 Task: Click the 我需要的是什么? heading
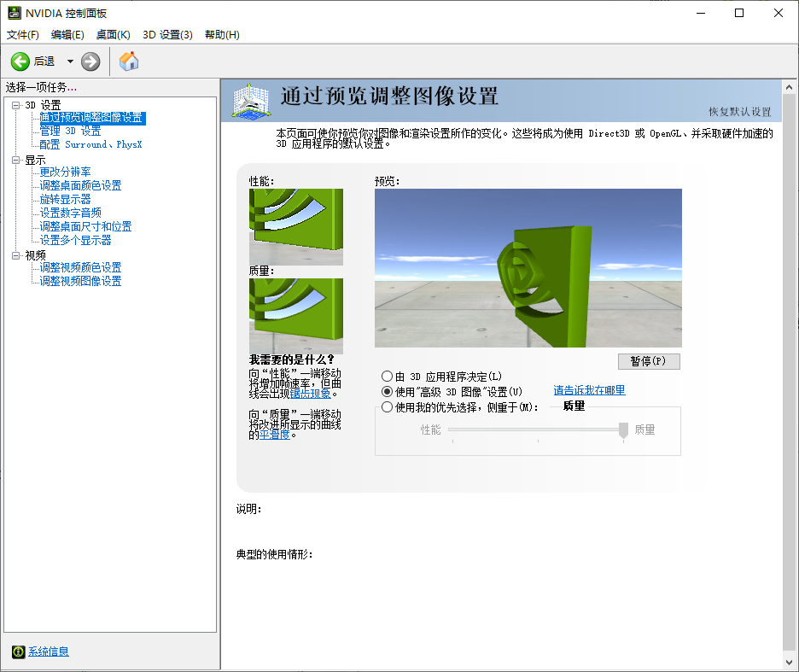291,360
